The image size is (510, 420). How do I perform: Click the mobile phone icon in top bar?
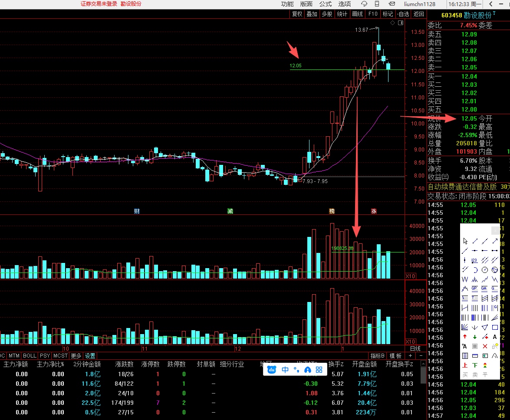click(x=377, y=4)
